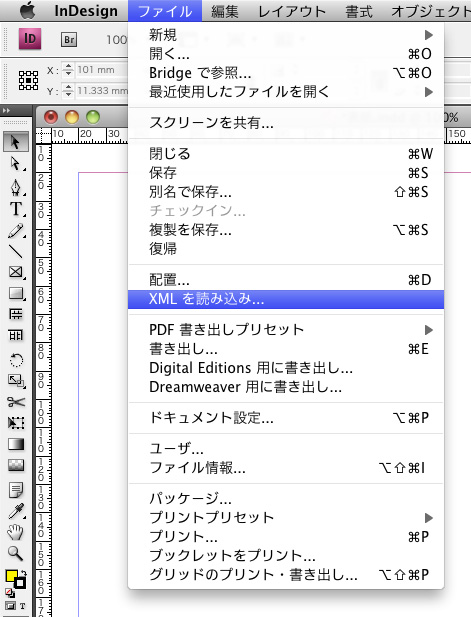Open the レイアウト menu
This screenshot has height=617, width=471.
[x=292, y=11]
